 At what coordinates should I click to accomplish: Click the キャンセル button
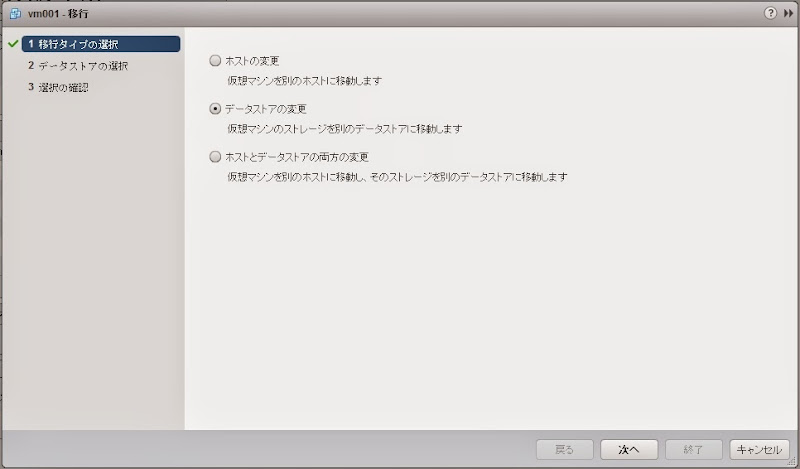click(x=760, y=450)
